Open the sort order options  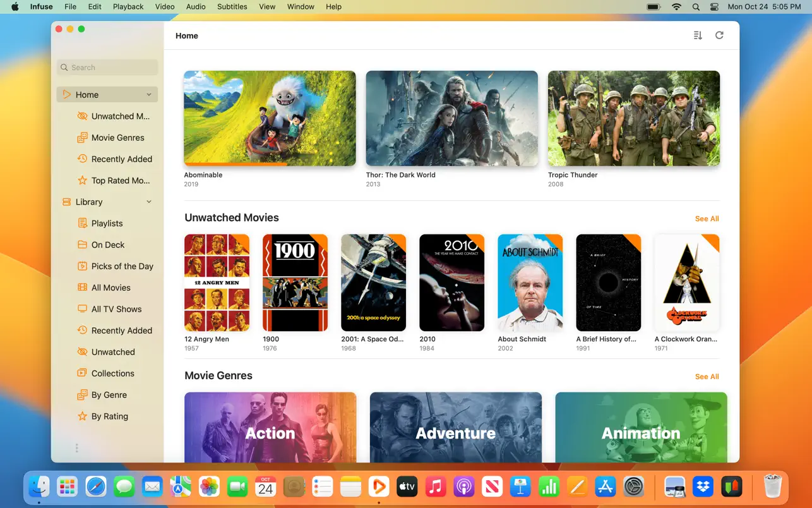coord(697,35)
